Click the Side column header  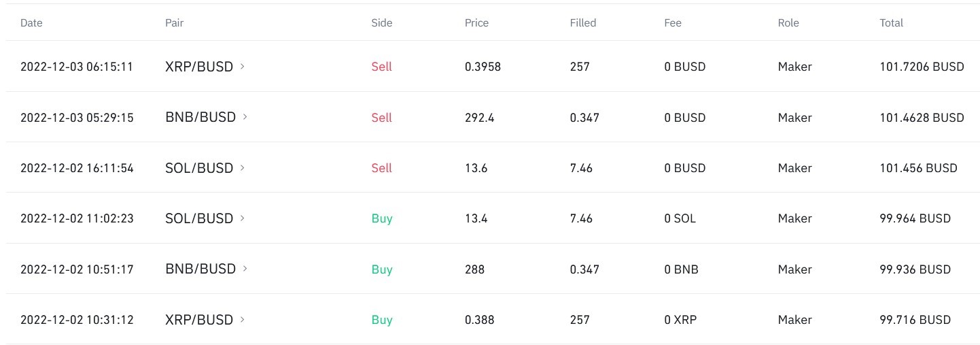[382, 22]
